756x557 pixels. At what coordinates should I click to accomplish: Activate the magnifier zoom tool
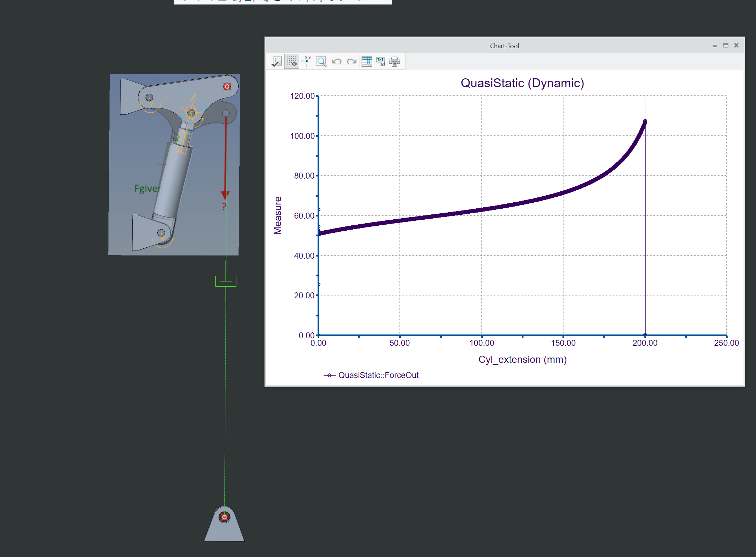click(x=321, y=61)
